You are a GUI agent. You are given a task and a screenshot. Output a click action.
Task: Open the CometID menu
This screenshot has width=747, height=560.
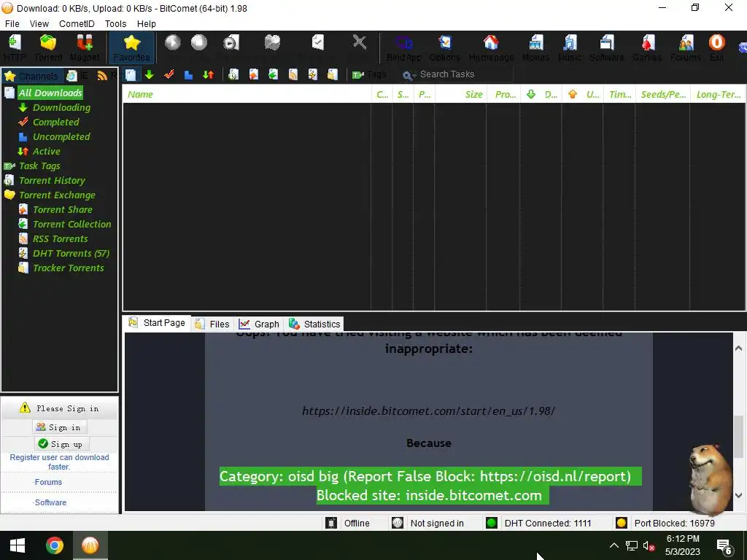[x=77, y=24]
